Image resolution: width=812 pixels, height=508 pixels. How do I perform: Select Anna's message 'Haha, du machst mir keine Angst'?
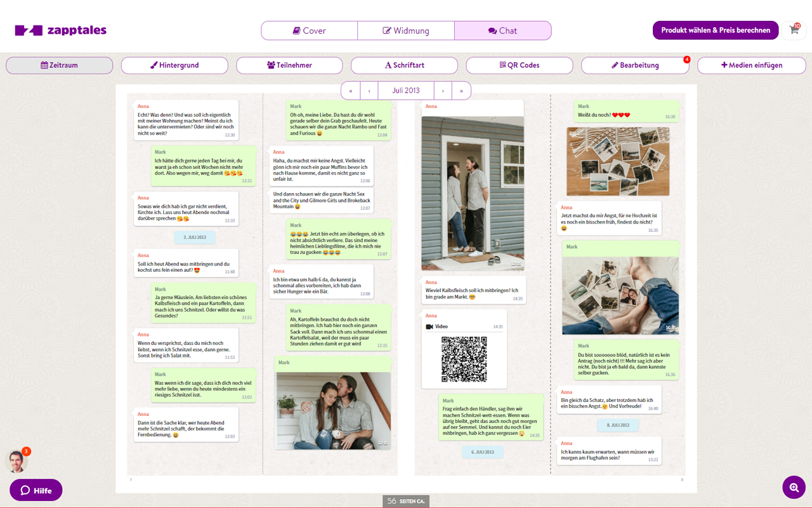pyautogui.click(x=322, y=166)
